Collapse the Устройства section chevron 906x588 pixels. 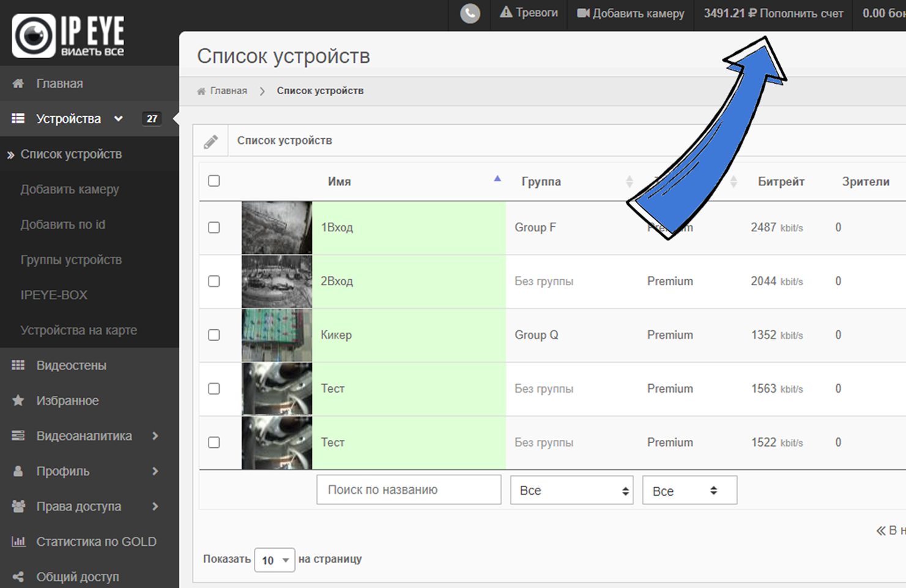[118, 118]
